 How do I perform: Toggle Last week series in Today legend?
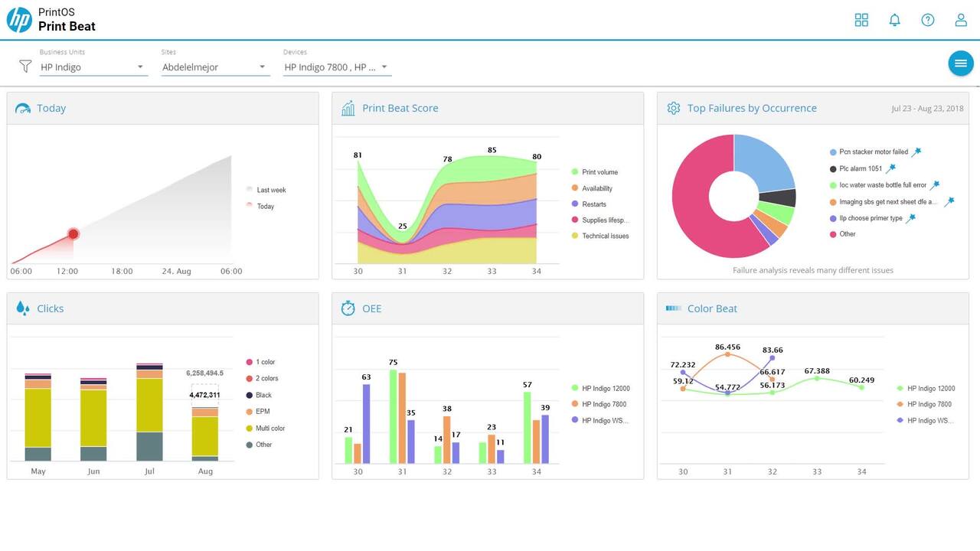pos(266,190)
